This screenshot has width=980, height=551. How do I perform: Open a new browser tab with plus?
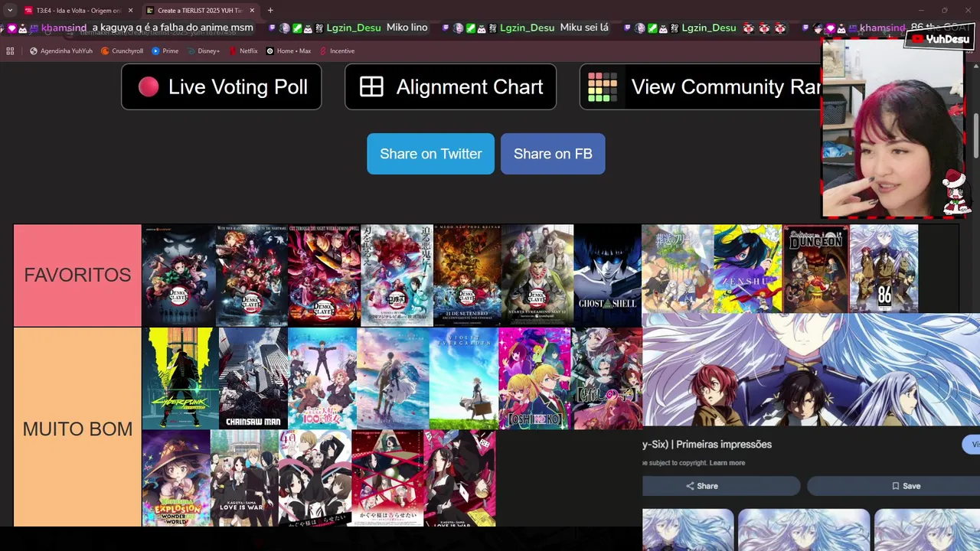[x=270, y=11]
